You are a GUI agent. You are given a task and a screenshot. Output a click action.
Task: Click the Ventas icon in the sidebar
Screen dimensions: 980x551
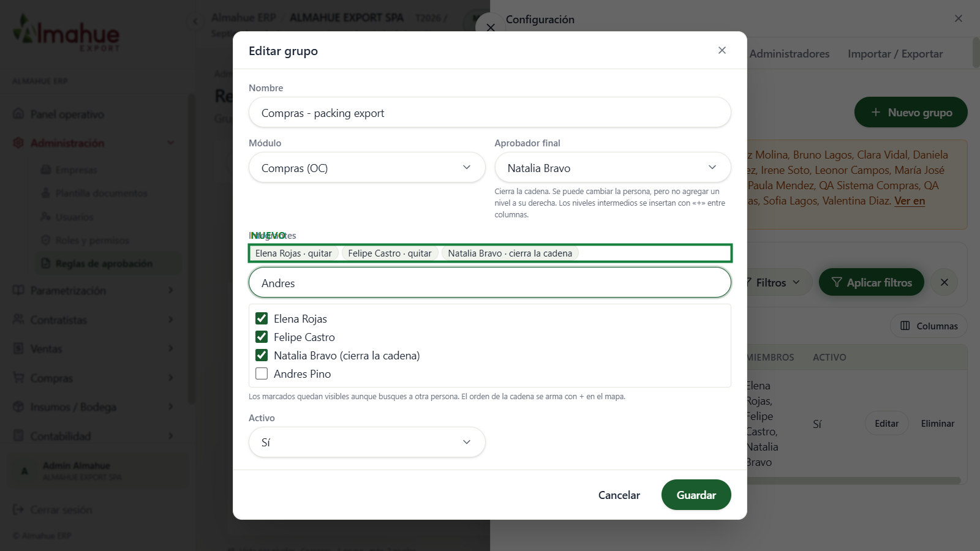[x=18, y=348]
